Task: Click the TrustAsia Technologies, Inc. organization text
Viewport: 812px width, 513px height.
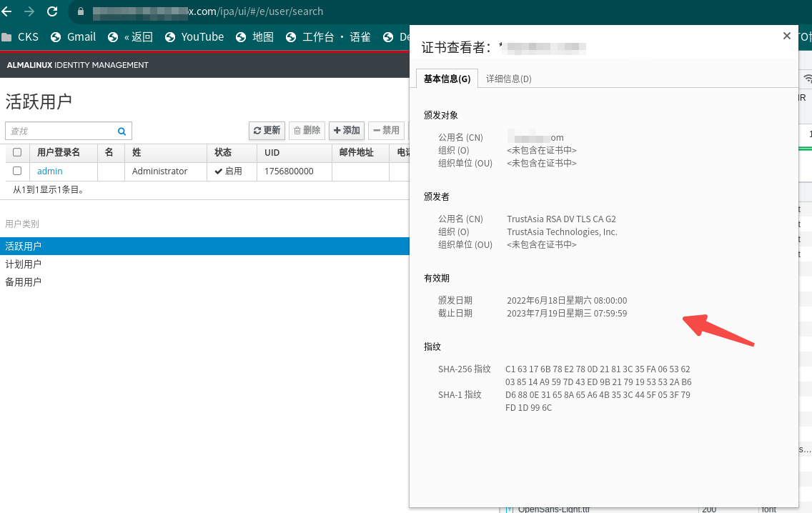Action: pyautogui.click(x=562, y=232)
